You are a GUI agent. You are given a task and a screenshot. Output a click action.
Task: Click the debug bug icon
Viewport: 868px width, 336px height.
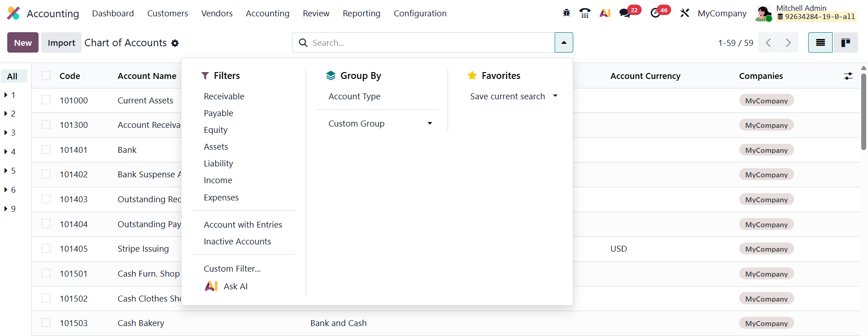[566, 13]
